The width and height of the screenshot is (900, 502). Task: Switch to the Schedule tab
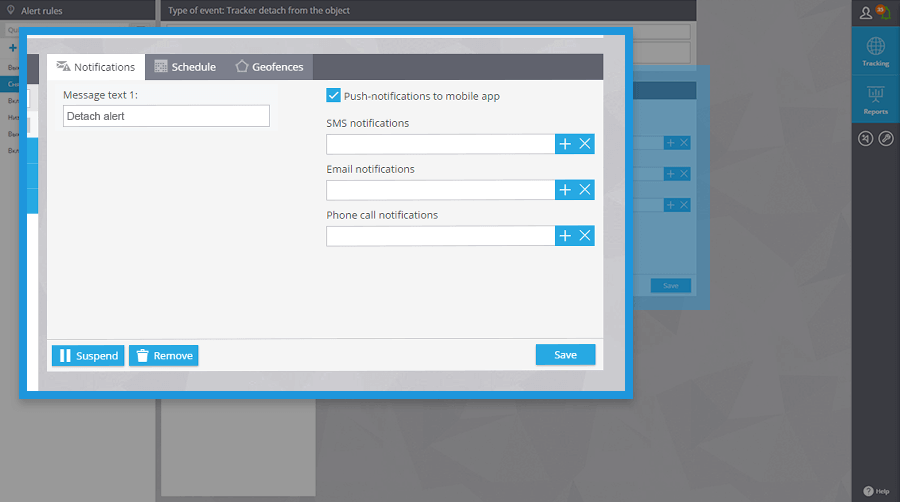(x=185, y=67)
